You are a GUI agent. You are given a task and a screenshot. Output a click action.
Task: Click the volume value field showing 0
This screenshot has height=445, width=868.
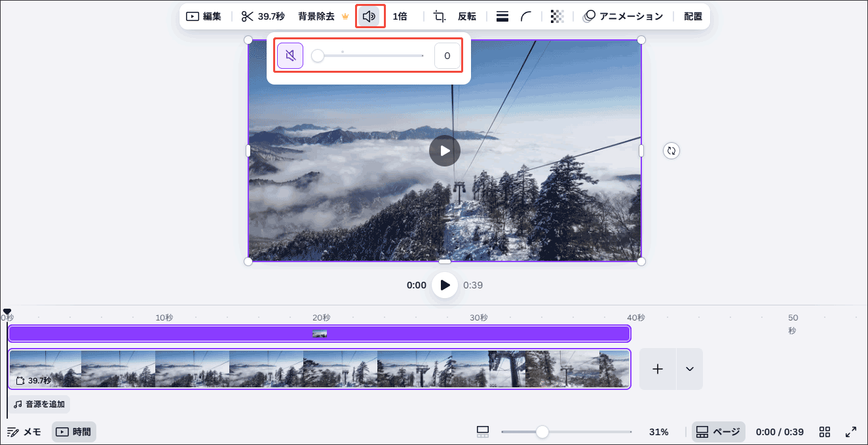(447, 56)
